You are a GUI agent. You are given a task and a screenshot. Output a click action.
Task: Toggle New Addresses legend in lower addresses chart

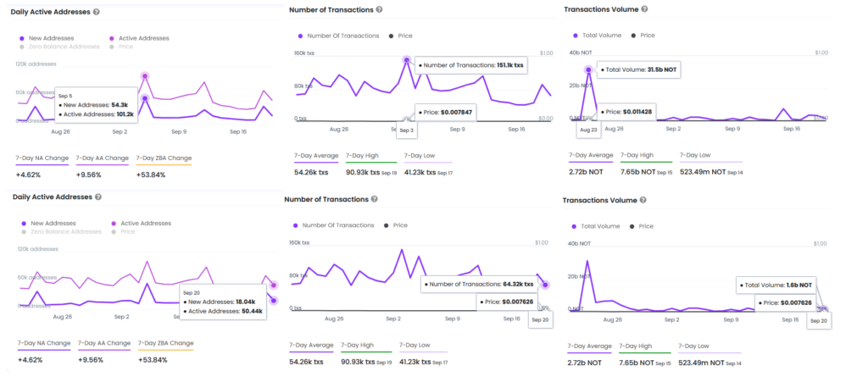coord(48,223)
